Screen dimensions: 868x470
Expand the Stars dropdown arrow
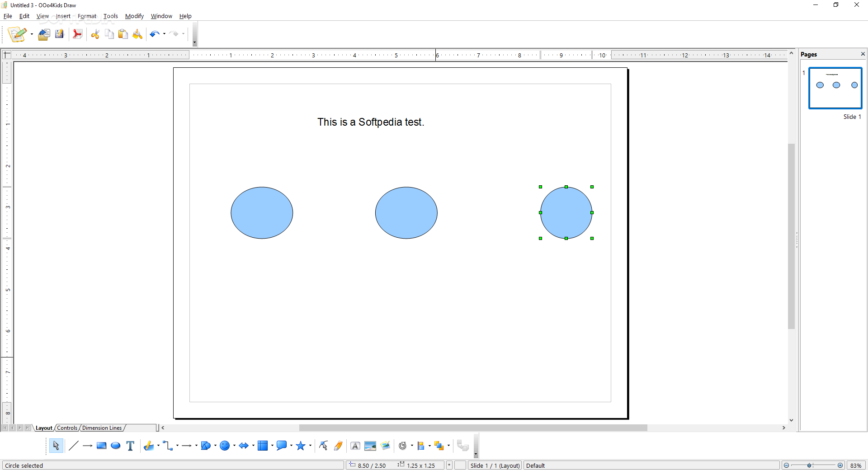click(x=310, y=446)
